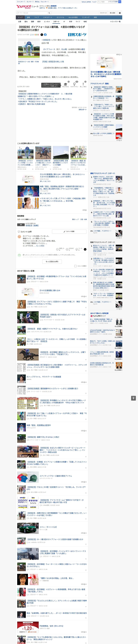
Task: Click 記事に関する報告 report icon link
Action: 24,87
